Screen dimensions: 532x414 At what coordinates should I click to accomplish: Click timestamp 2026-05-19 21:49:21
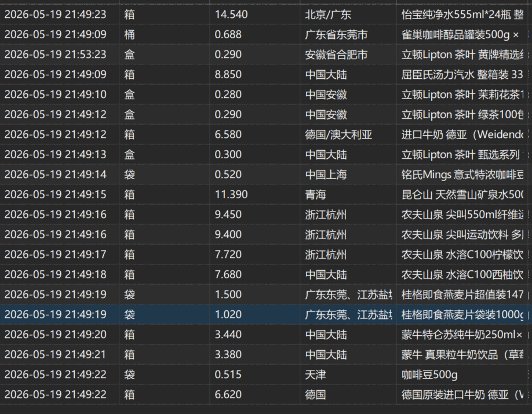pyautogui.click(x=55, y=355)
